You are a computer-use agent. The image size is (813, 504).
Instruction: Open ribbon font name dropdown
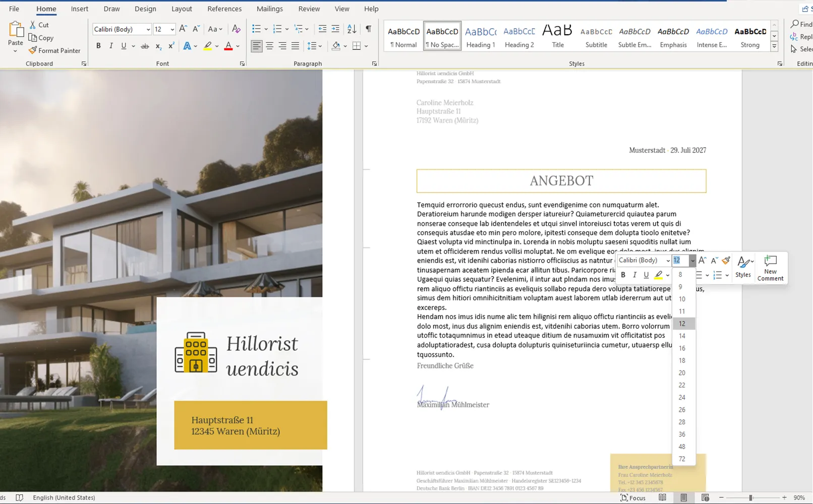(x=148, y=29)
